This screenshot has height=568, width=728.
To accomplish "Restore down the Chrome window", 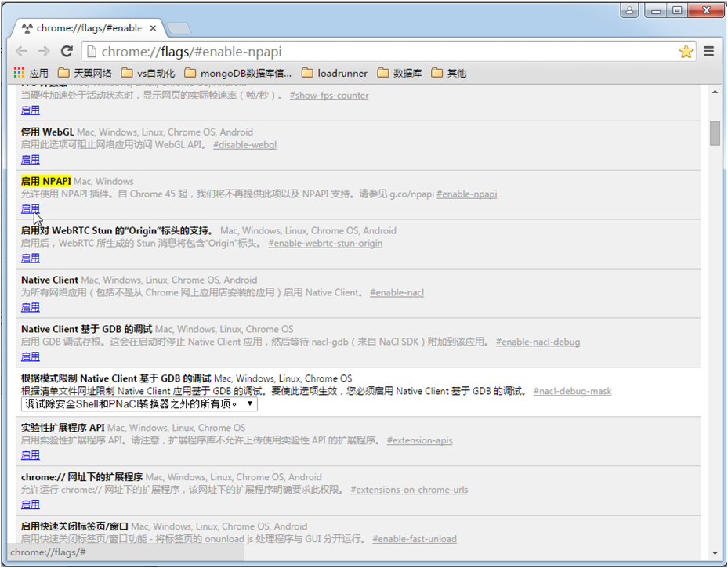I will tap(677, 10).
